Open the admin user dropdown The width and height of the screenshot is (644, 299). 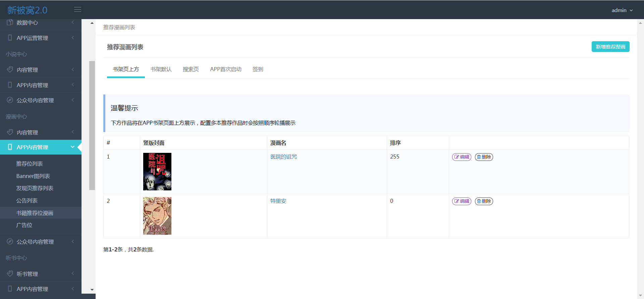click(x=622, y=10)
